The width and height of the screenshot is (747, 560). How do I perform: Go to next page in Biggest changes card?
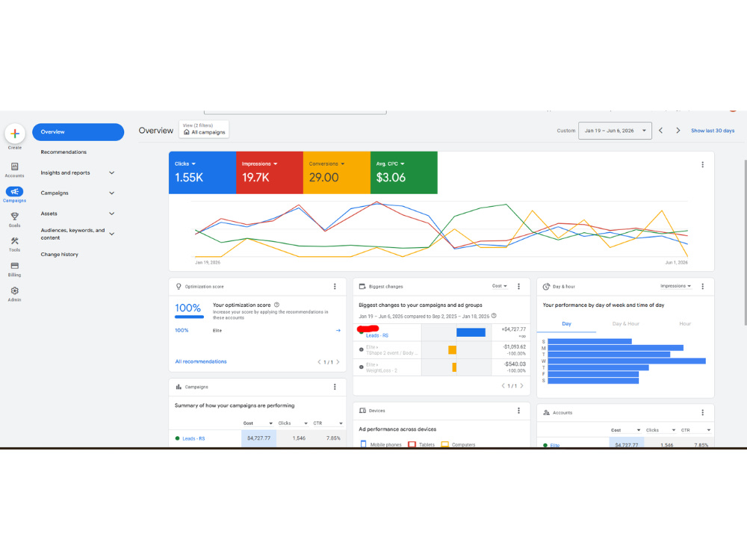tap(521, 386)
